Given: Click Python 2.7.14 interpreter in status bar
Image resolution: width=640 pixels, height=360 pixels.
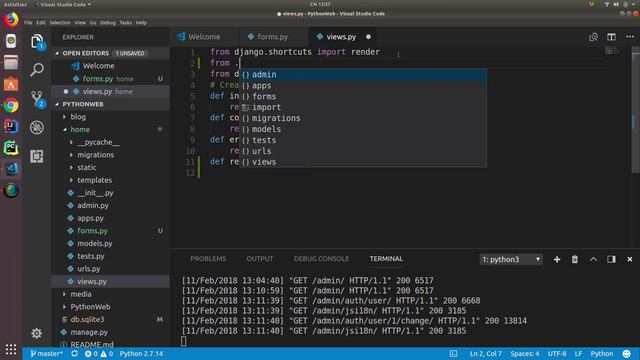Looking at the screenshot, I should (x=141, y=353).
